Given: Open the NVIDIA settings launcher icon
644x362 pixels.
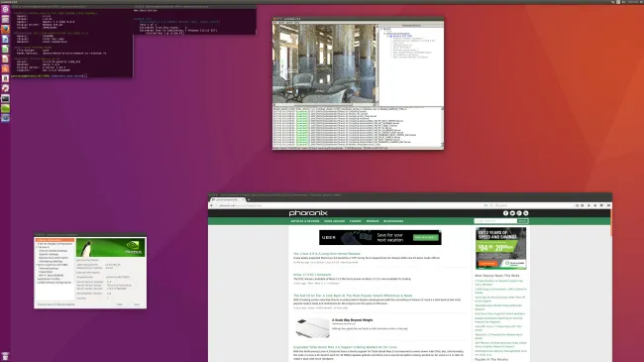Looking at the screenshot, I should tap(5, 108).
